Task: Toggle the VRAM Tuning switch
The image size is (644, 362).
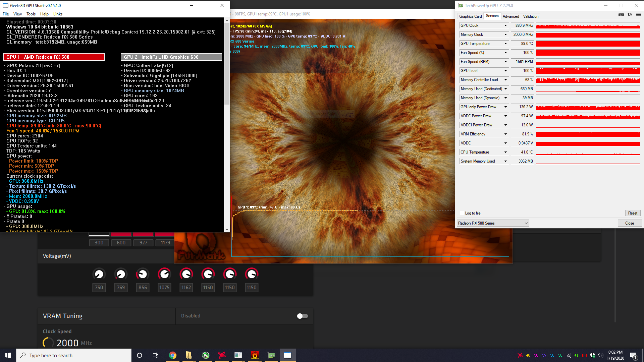Action: pyautogui.click(x=302, y=316)
